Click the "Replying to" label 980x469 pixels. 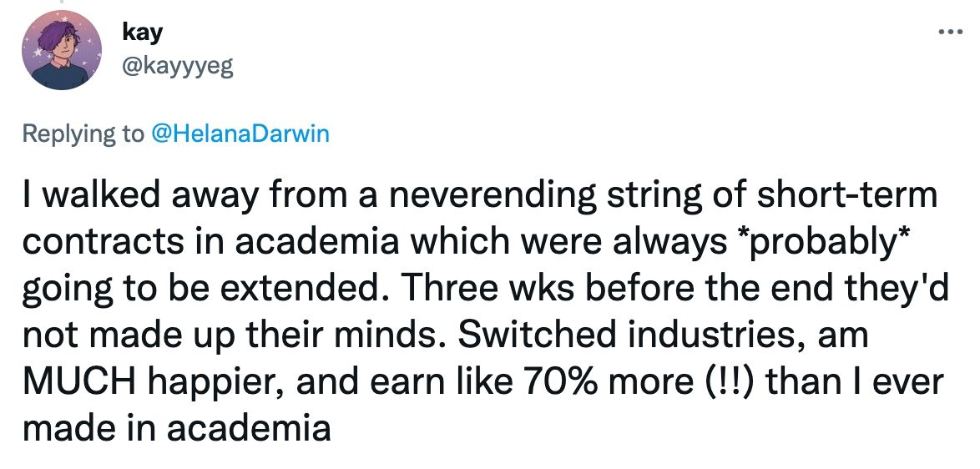point(83,134)
